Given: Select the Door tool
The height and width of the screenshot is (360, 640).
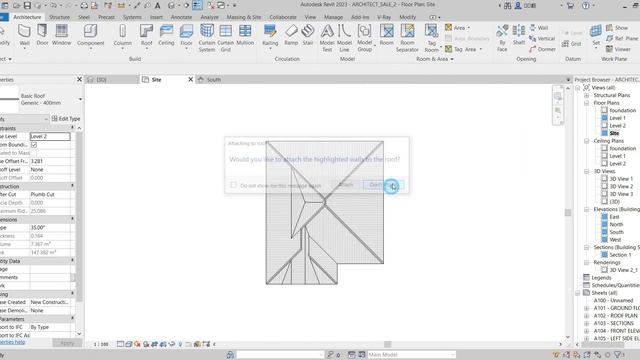Looking at the screenshot, I should click(x=42, y=35).
